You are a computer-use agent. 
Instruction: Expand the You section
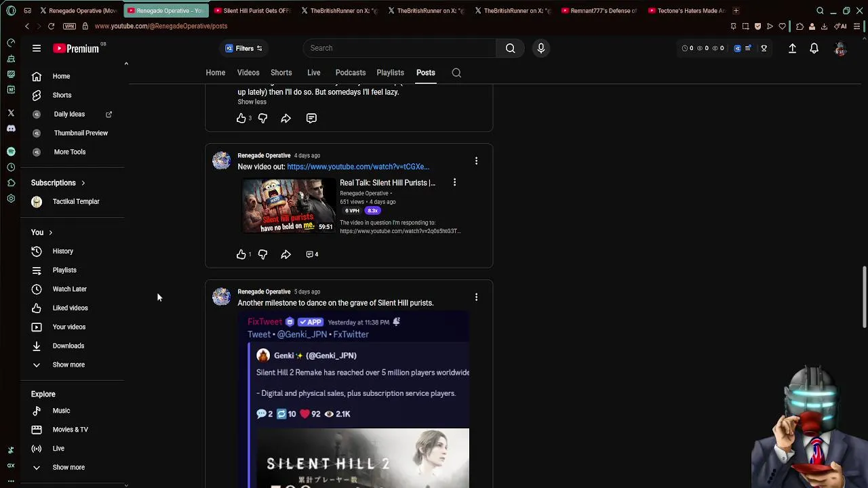42,232
